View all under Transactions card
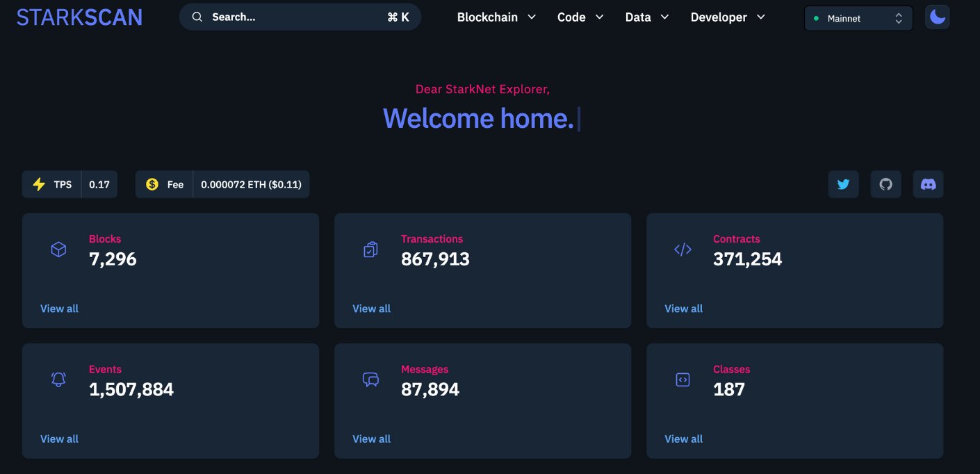 [x=371, y=309]
